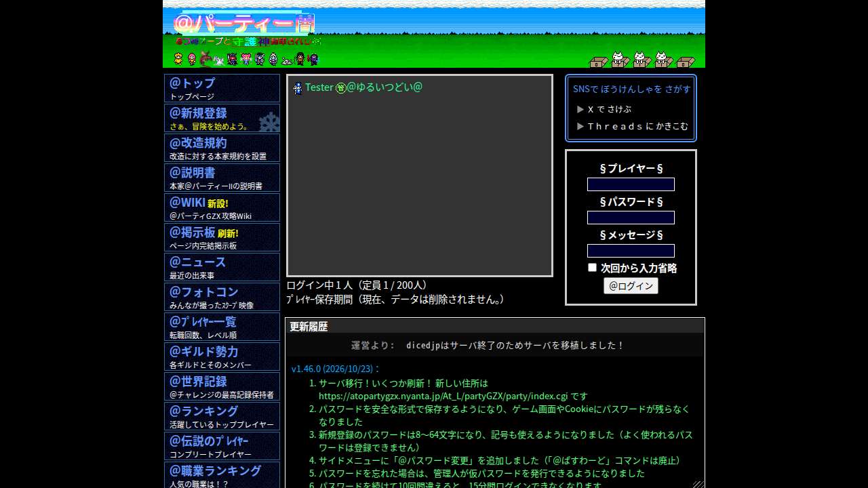Focus the §プレイヤー§ input field
Screen dimensions: 868x488
(x=631, y=184)
